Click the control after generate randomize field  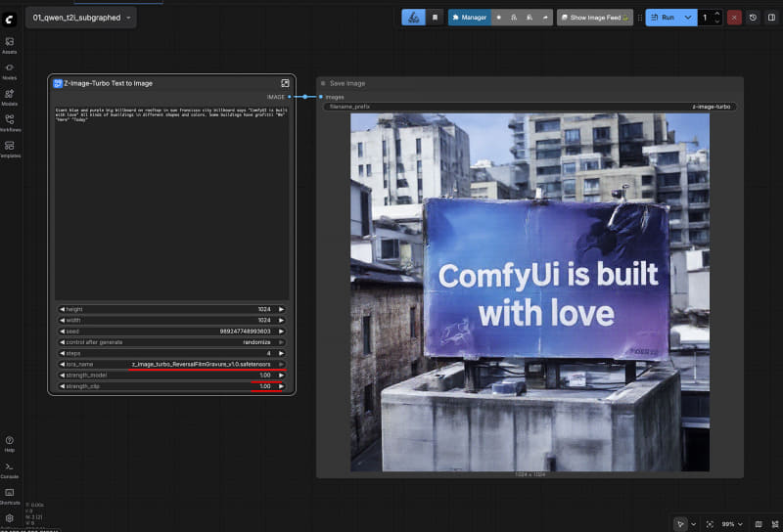click(x=171, y=342)
